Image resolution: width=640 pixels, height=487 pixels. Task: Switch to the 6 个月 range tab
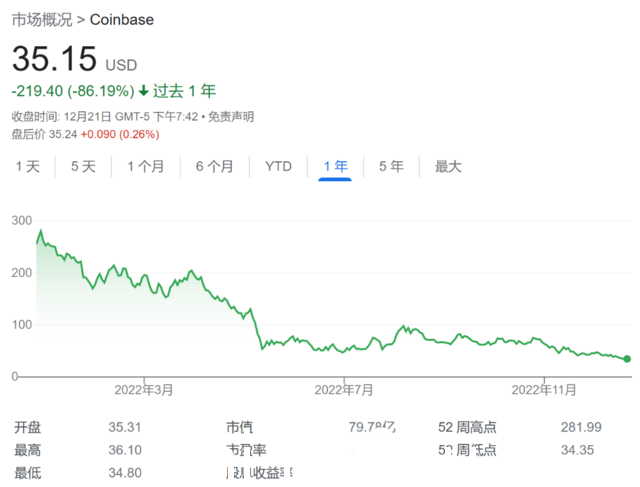(215, 167)
